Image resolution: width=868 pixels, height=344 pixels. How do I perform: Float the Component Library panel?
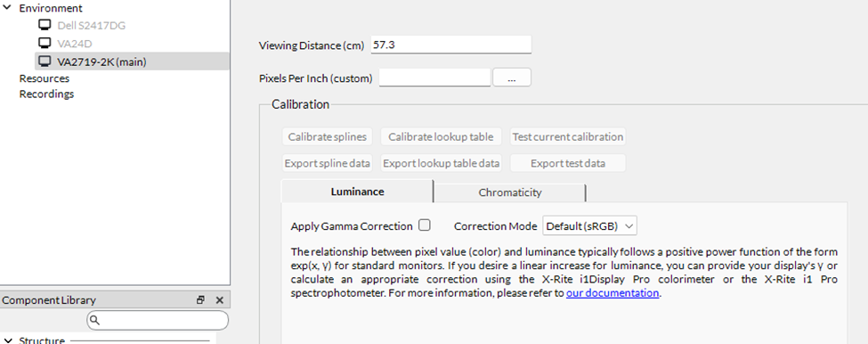click(200, 300)
